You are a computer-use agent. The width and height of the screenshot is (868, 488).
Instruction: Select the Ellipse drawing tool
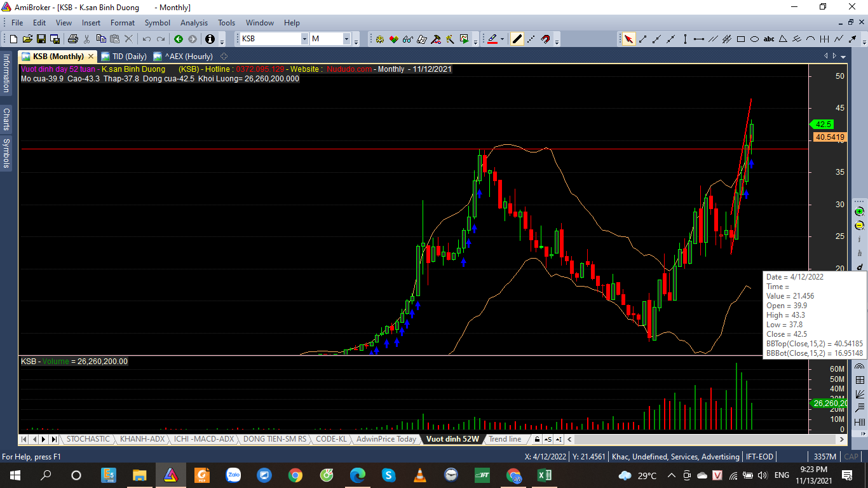pos(755,39)
